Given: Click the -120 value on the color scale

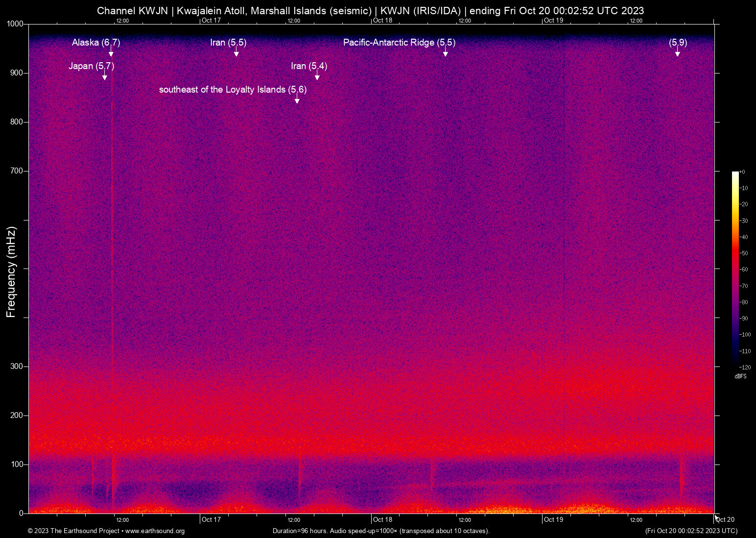Looking at the screenshot, I should pos(745,367).
